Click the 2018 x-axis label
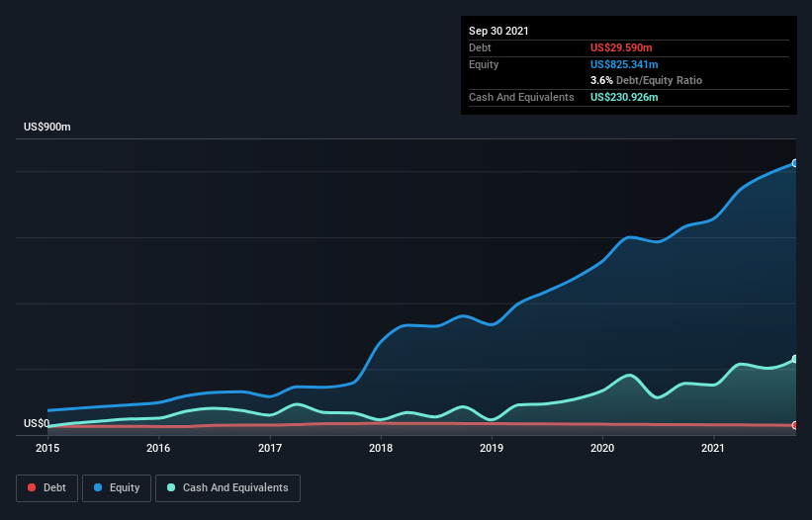The width and height of the screenshot is (812, 520). tap(381, 448)
